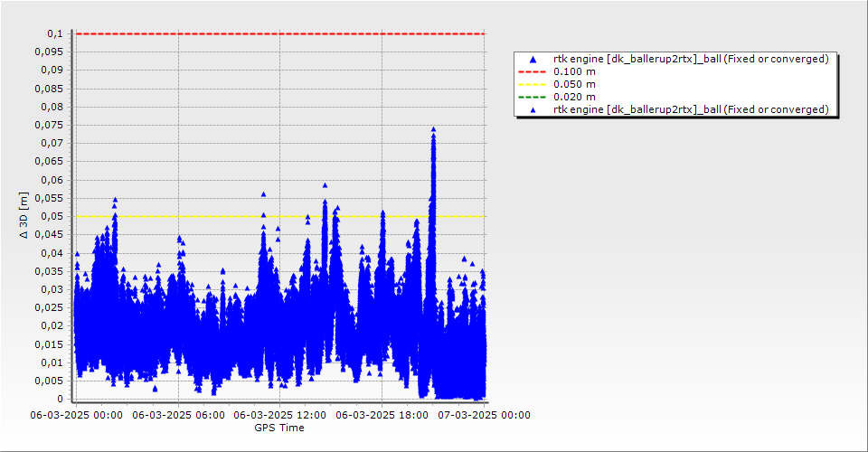This screenshot has width=868, height=452.
Task: Click the '0.020 m' legend label
Action: pos(575,98)
